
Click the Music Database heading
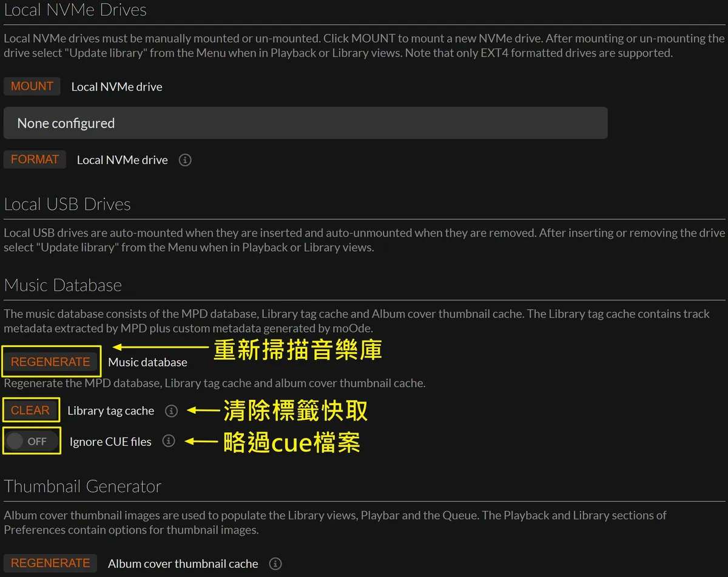click(63, 285)
